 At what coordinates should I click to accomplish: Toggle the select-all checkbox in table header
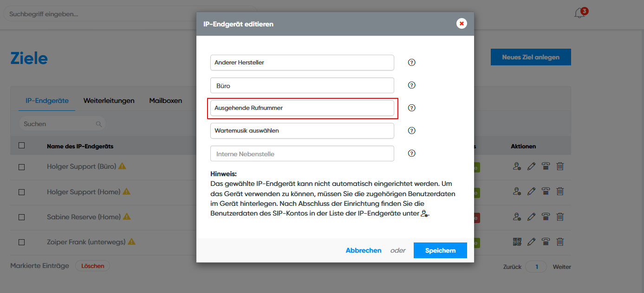[x=22, y=146]
